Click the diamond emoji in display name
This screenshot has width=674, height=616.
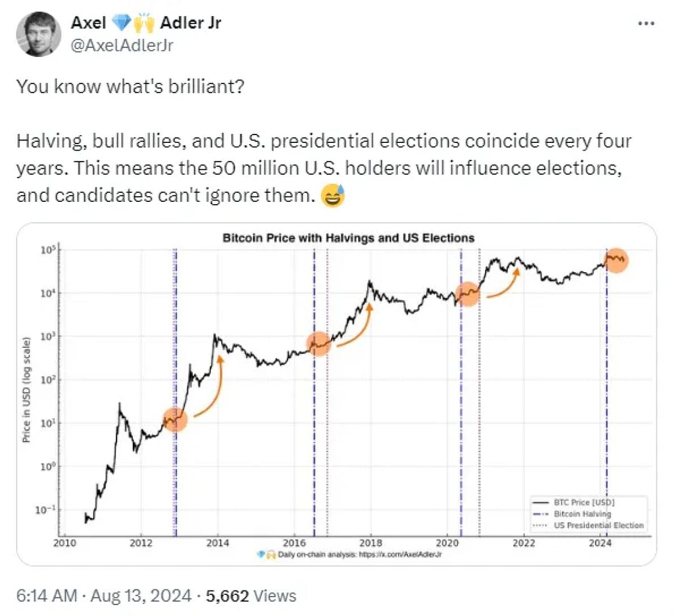(121, 23)
